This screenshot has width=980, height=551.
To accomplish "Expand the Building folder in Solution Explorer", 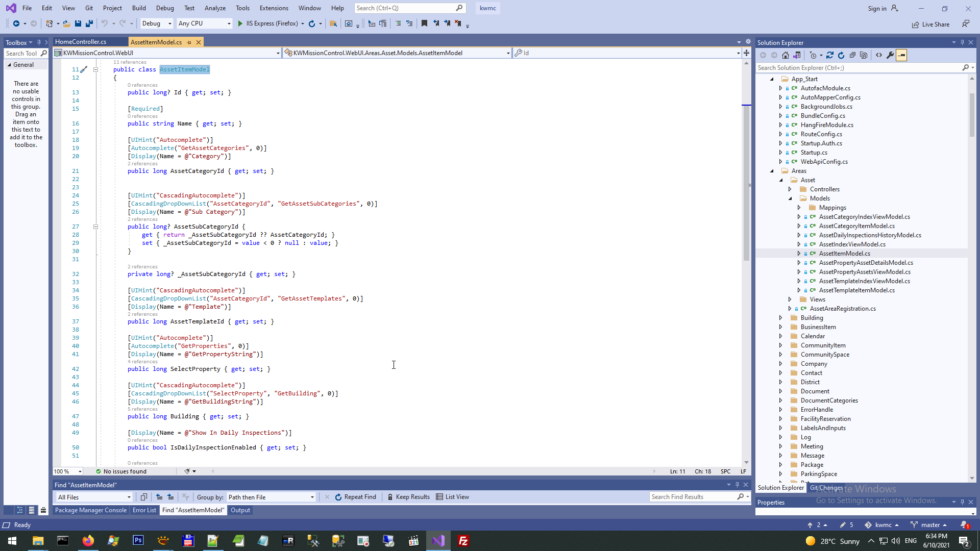I will coord(780,318).
